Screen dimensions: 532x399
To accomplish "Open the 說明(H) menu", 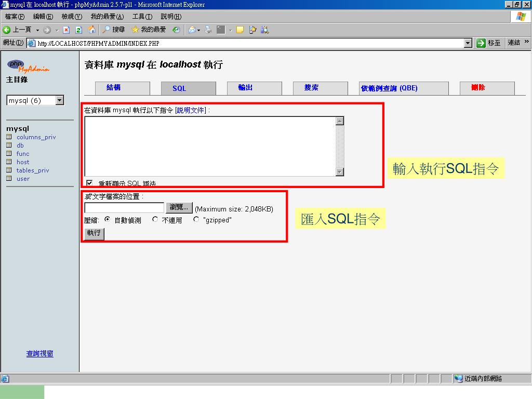I will [171, 17].
